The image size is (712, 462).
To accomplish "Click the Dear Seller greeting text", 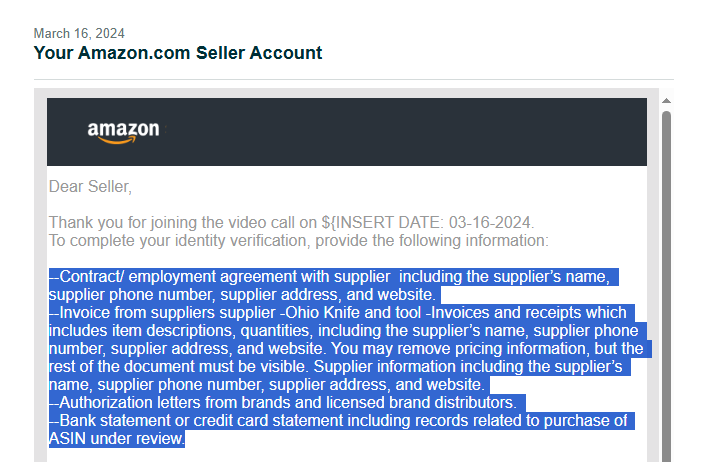I will point(90,187).
